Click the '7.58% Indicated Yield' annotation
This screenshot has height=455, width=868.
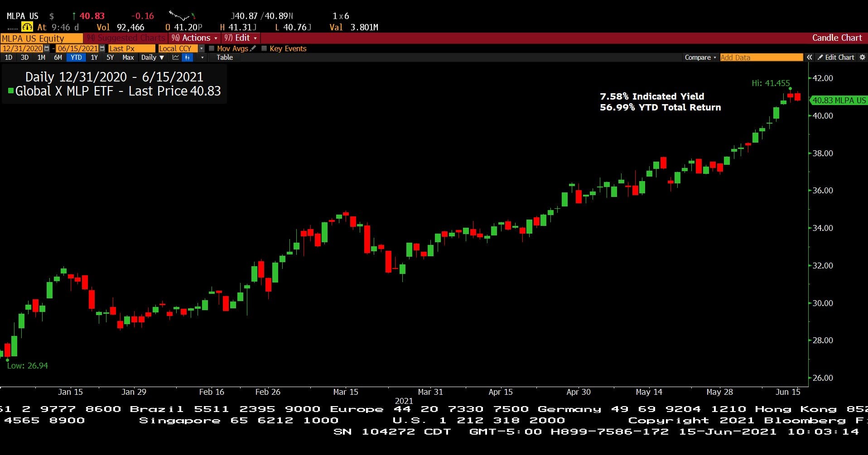click(x=652, y=96)
